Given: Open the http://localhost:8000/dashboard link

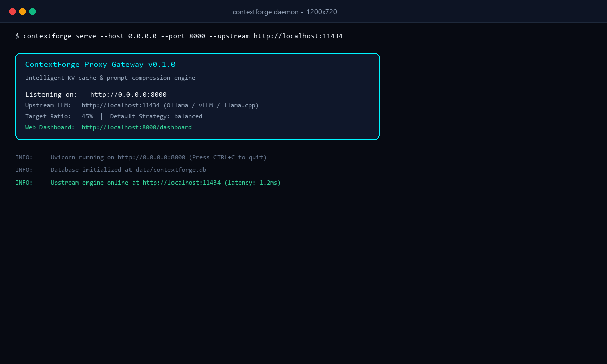Looking at the screenshot, I should 137,127.
